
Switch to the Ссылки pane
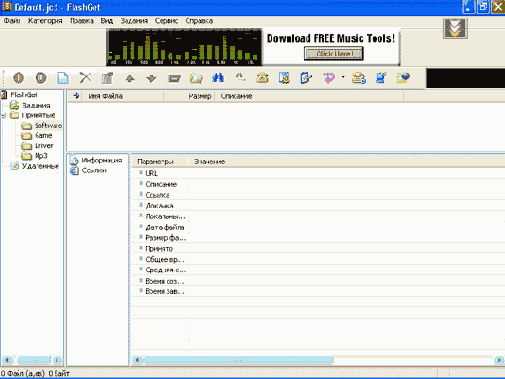click(94, 170)
